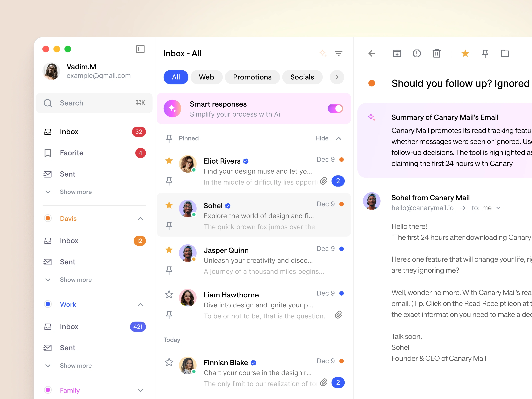Unstar the Eliot Rivers email
Image resolution: width=532 pixels, height=399 pixels.
[x=169, y=160]
